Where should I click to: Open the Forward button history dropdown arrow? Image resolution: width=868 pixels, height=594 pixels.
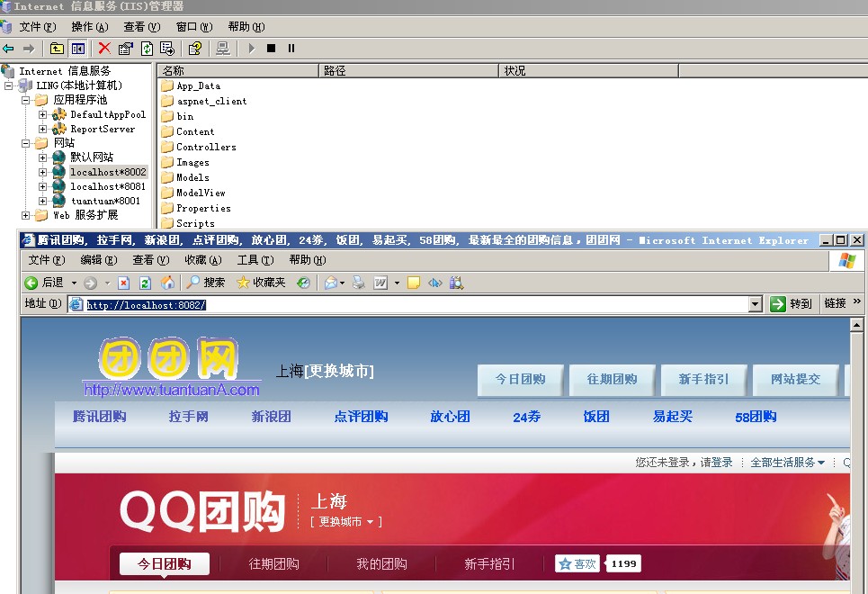click(107, 283)
